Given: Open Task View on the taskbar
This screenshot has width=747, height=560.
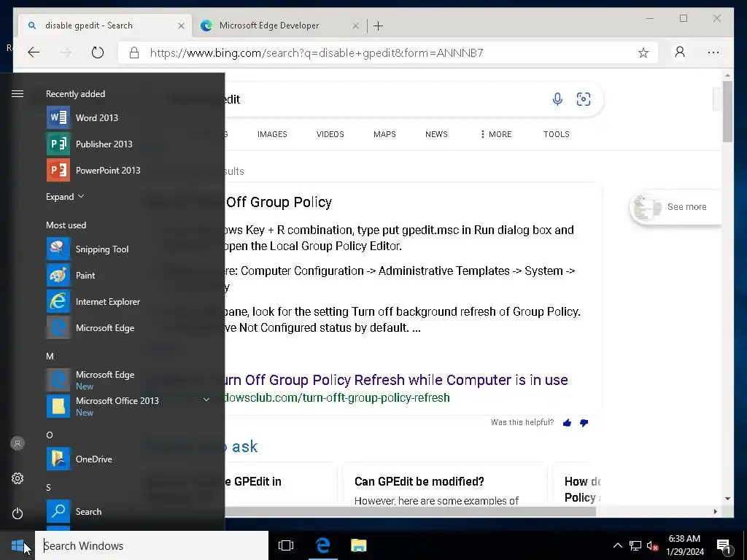Looking at the screenshot, I should click(x=286, y=545).
